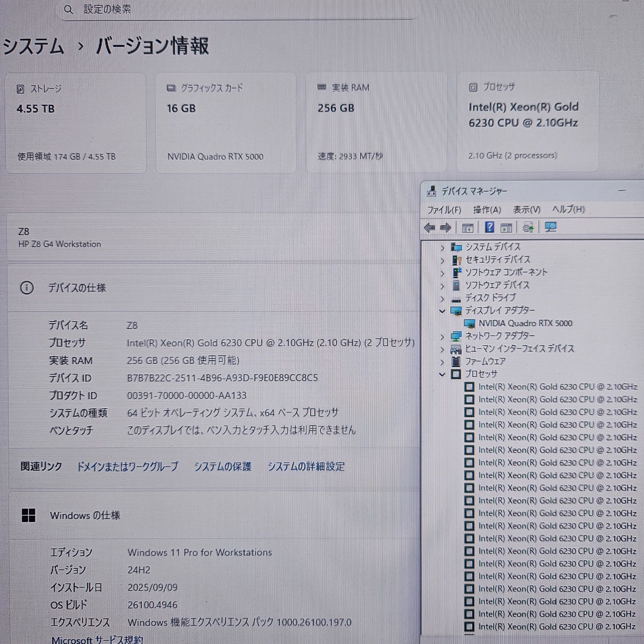Expand the ディスク ドライブ node

coord(442,299)
